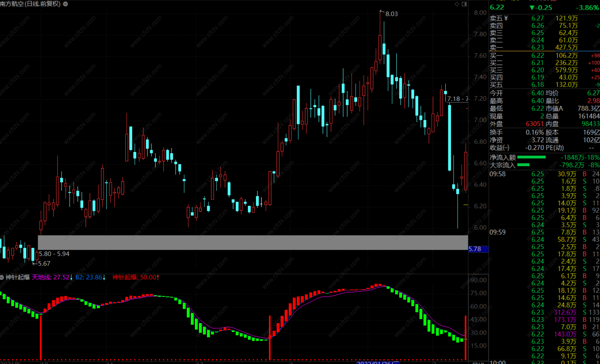This screenshot has width=600, height=364.
Task: Click the 5.67 low price marker
Action: click(44, 263)
